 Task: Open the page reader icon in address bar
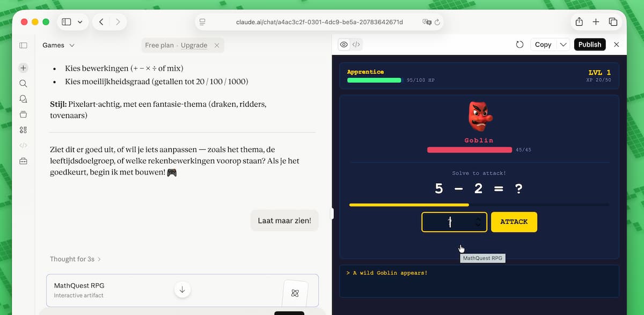point(202,22)
